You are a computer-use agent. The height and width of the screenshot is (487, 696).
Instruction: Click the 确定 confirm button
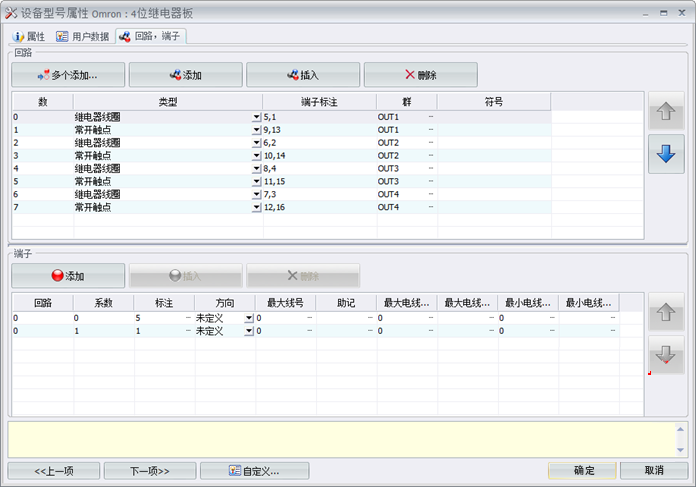(x=582, y=470)
